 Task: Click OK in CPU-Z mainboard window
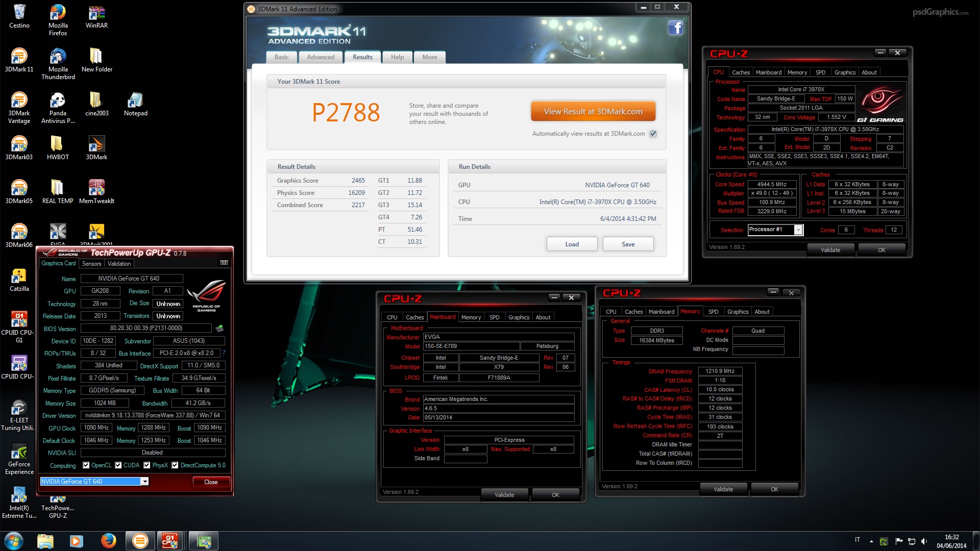point(555,495)
